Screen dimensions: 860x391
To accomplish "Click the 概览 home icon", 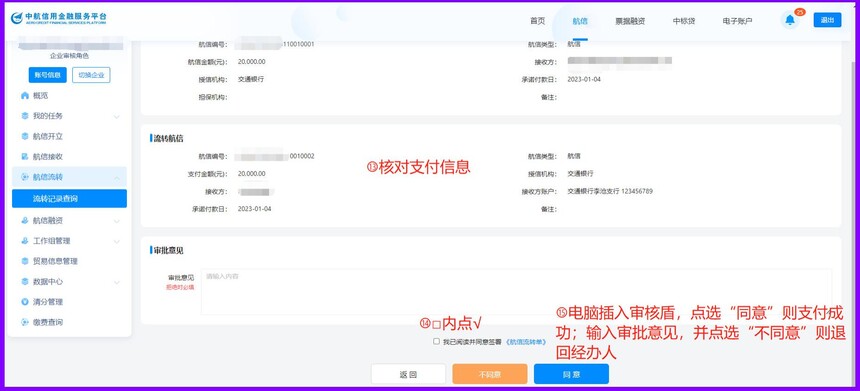I will [x=25, y=95].
